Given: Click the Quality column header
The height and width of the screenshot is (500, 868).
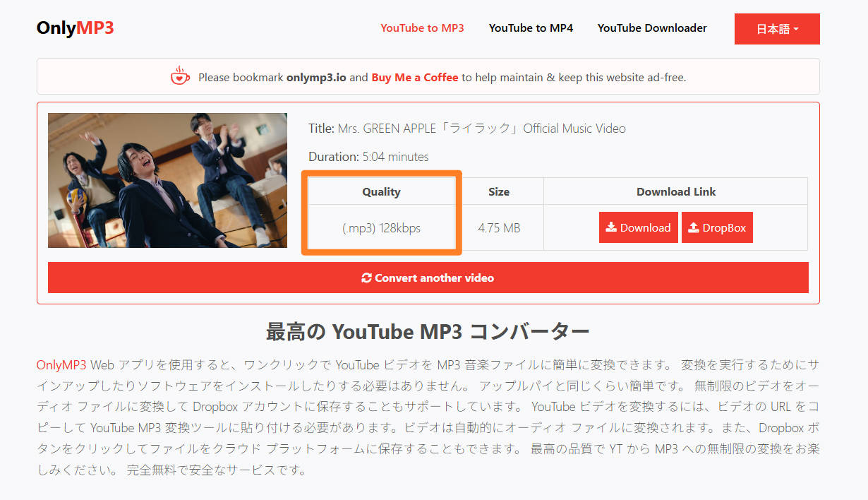Looking at the screenshot, I should [x=381, y=191].
